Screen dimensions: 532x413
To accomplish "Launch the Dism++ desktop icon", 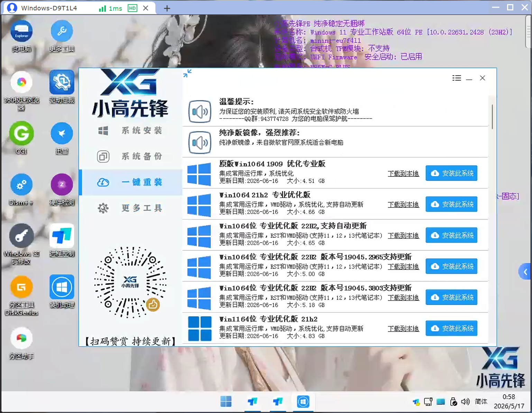I will click(x=21, y=189).
